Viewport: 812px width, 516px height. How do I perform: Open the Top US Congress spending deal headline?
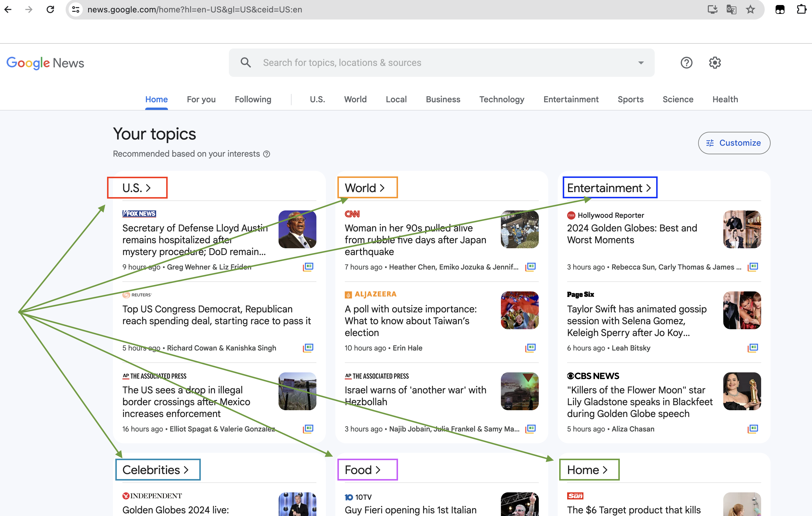[216, 315]
